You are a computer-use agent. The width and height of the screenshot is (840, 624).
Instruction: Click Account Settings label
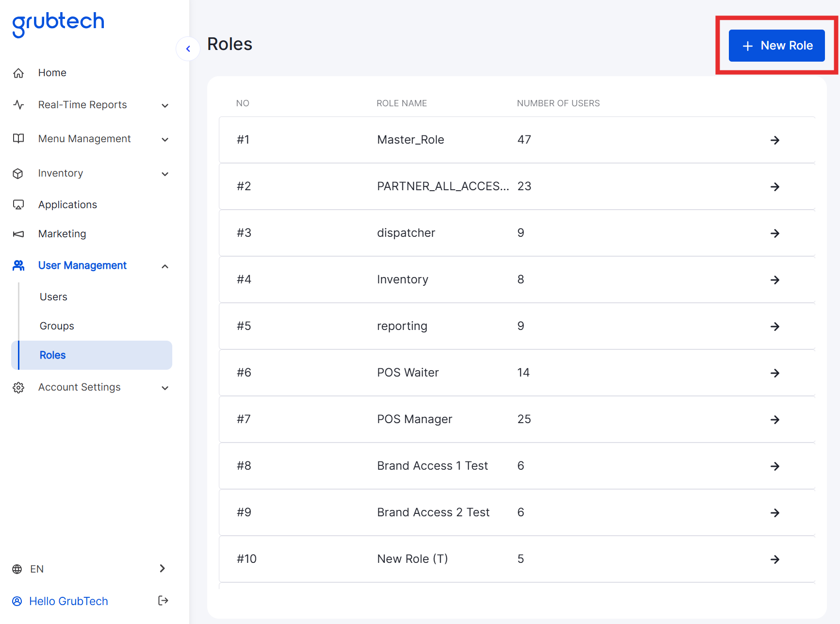80,387
